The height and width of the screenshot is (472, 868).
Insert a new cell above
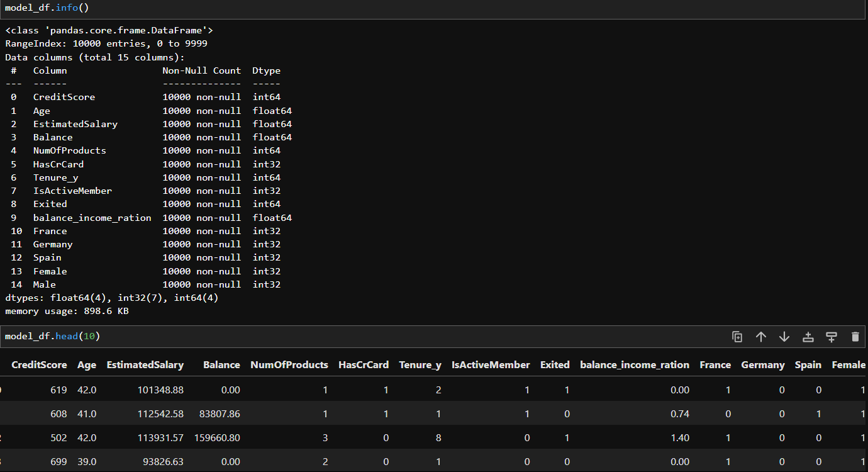click(808, 337)
